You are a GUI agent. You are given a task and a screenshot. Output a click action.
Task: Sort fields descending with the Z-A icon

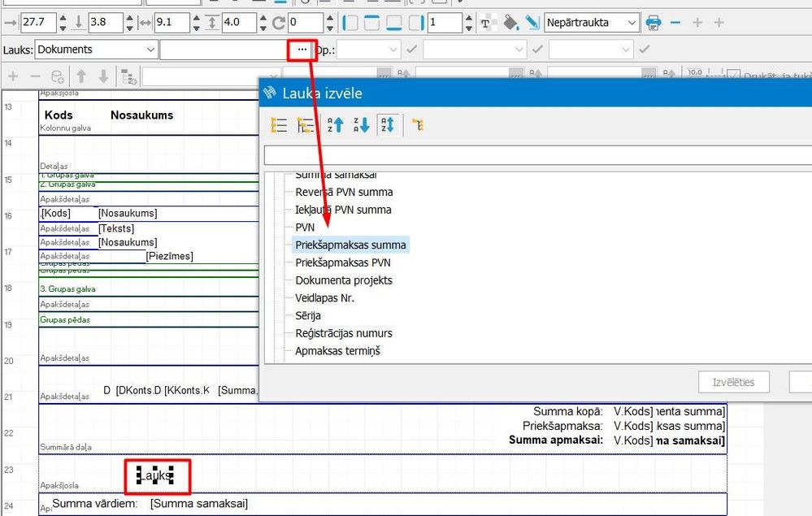point(362,124)
